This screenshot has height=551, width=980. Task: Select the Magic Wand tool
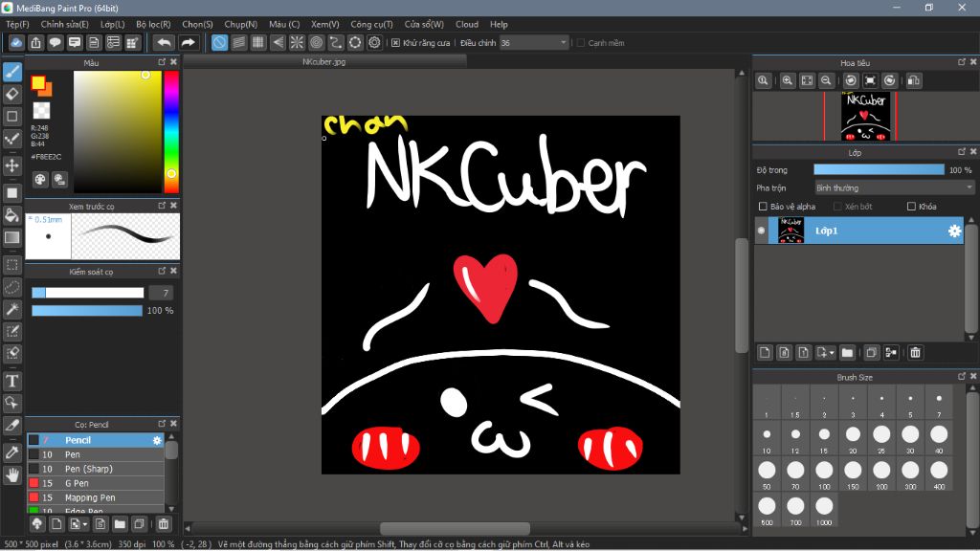tap(11, 309)
